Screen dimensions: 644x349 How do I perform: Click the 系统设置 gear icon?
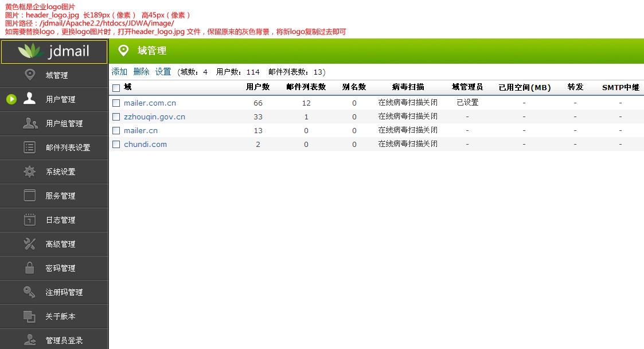(30, 172)
